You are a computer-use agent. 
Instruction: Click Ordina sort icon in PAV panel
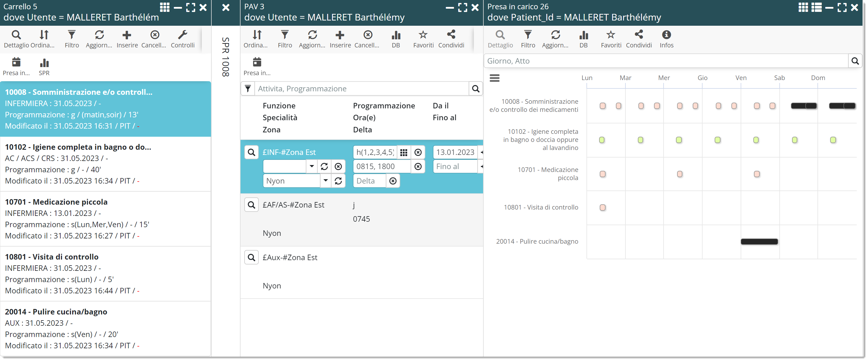click(257, 35)
